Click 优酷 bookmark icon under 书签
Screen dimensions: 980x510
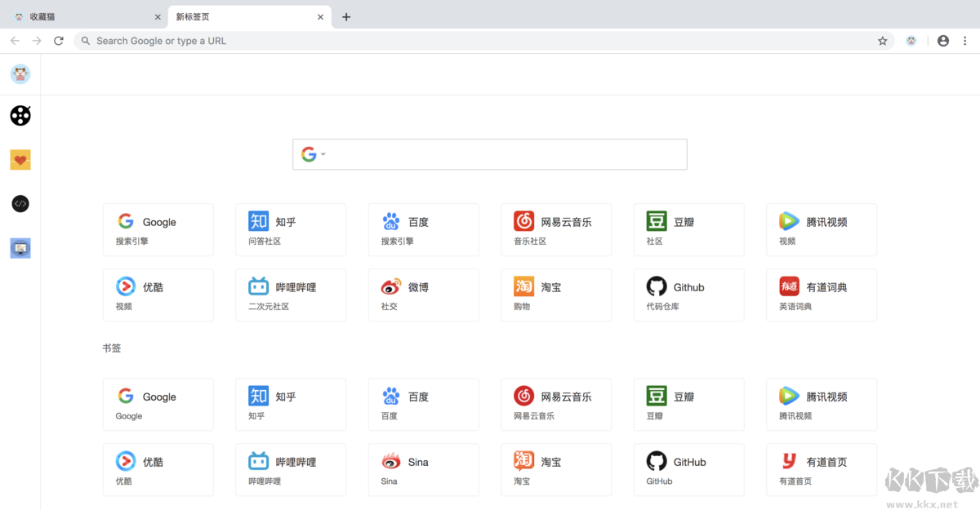[126, 461]
